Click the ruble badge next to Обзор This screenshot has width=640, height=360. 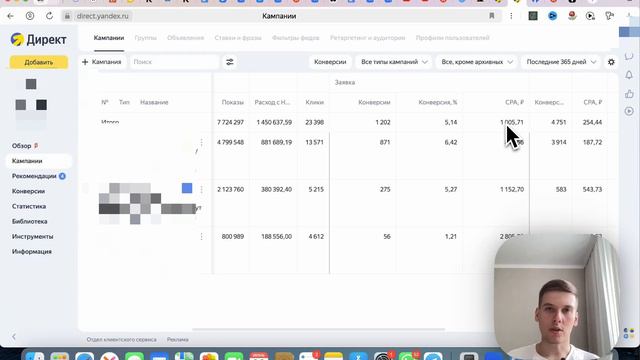pos(36,146)
